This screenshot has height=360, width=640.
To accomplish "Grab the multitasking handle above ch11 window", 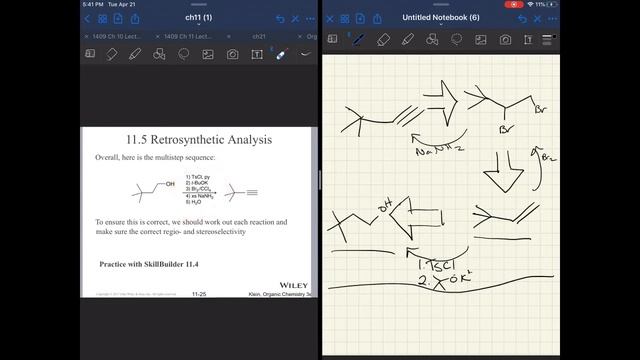I will (x=199, y=4).
